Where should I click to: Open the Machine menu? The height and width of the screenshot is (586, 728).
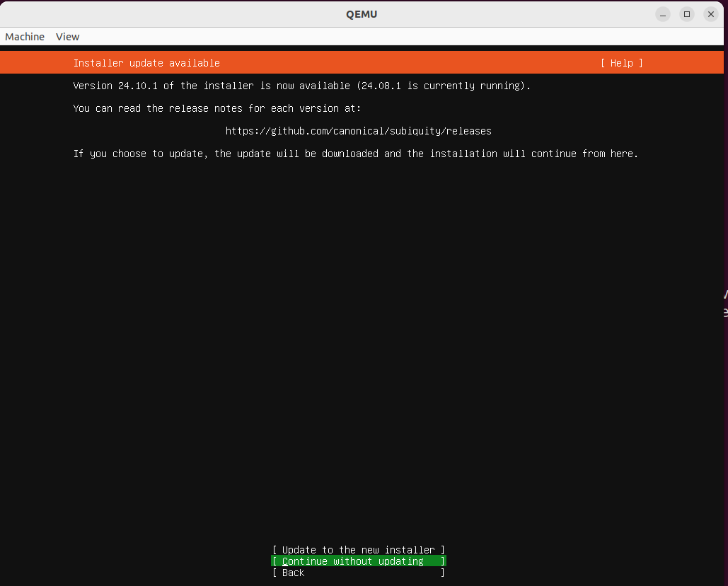(x=24, y=36)
